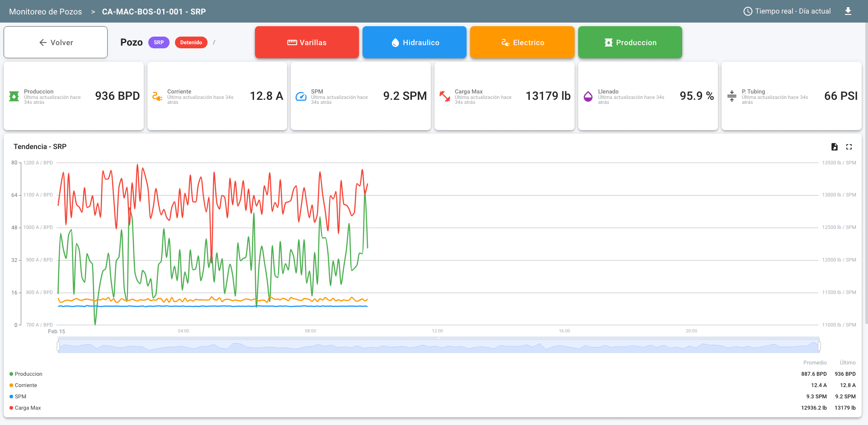
Task: Select the Produccion icon on the BPD card
Action: pyautogui.click(x=13, y=96)
